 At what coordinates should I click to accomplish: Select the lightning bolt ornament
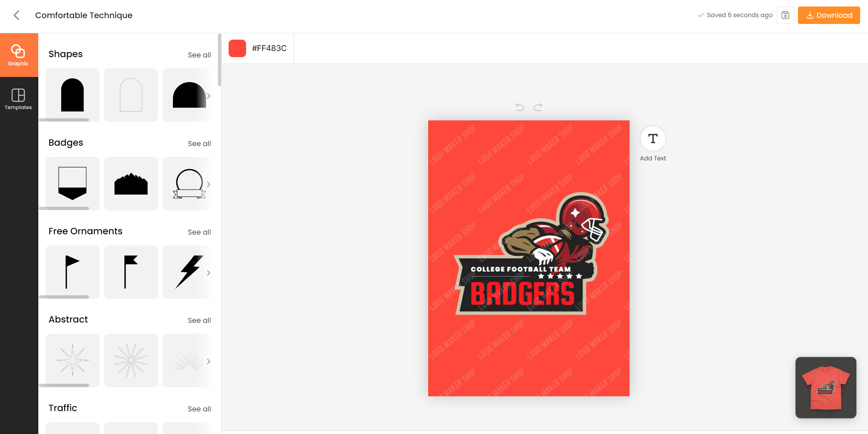189,272
